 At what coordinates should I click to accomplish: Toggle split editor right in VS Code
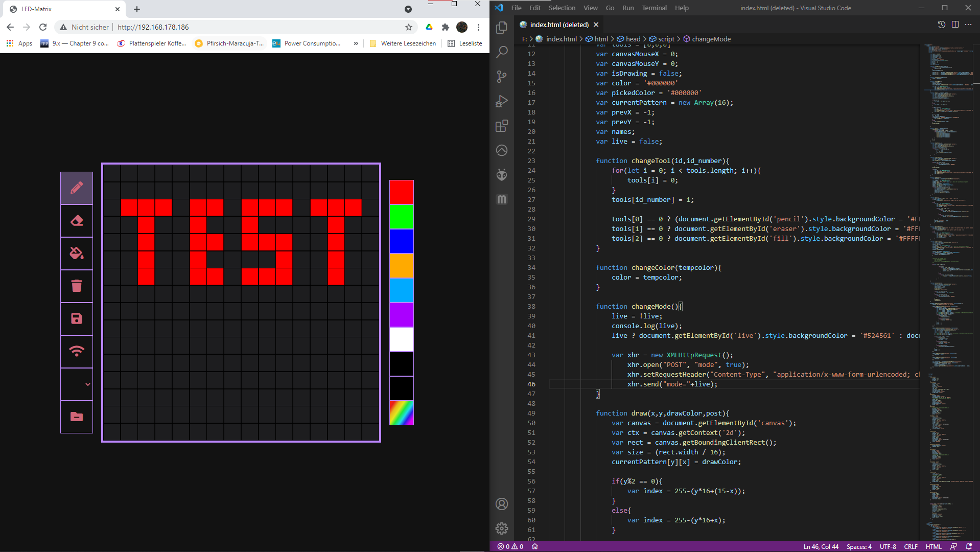point(955,25)
